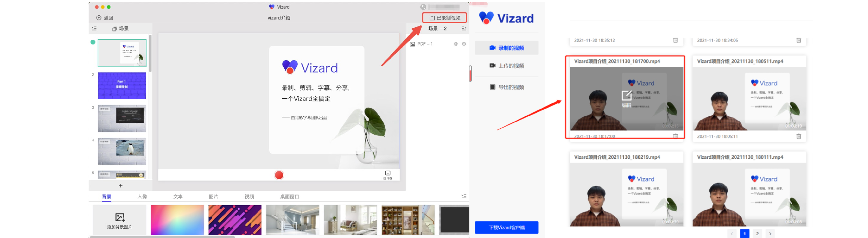This screenshot has width=868, height=238.
Task: Choose the living room sofa background
Action: pos(351,220)
